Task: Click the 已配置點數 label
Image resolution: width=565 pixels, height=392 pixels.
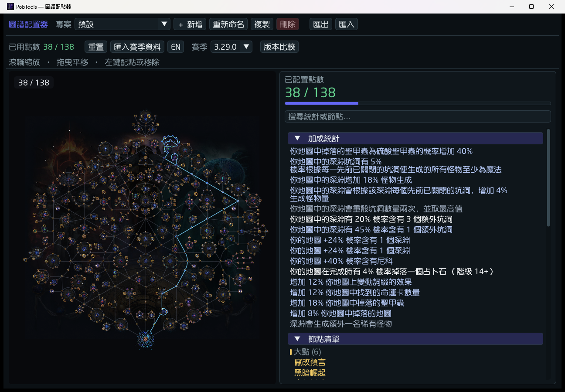Action: click(x=304, y=80)
